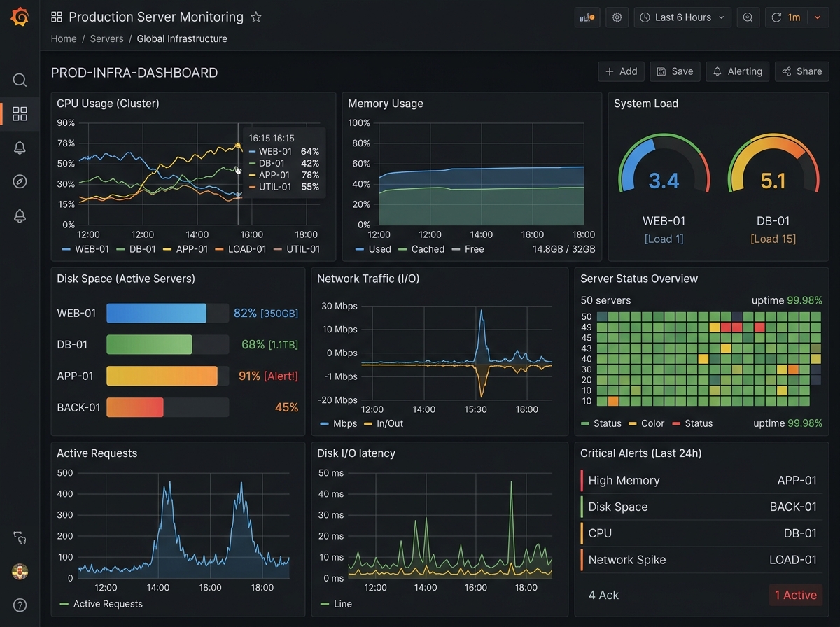
Task: Click the Add button
Action: (621, 71)
